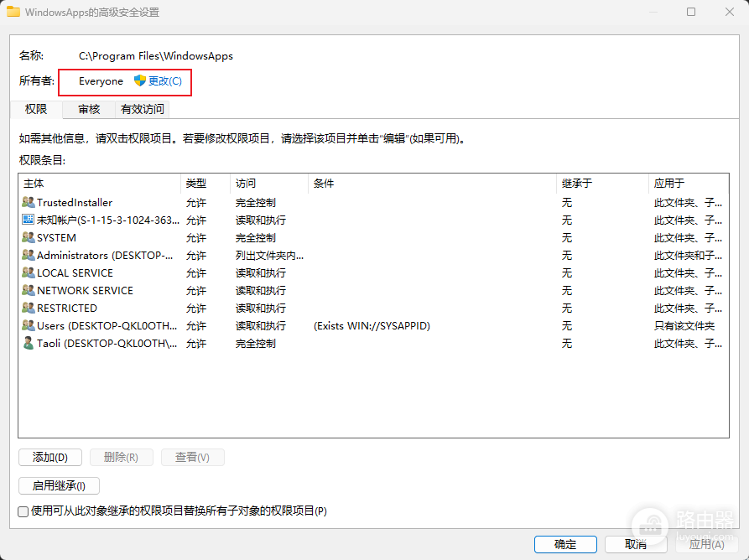Screen dimensions: 749x560
Task: Select the RESTRICTED entry name
Action: click(67, 309)
